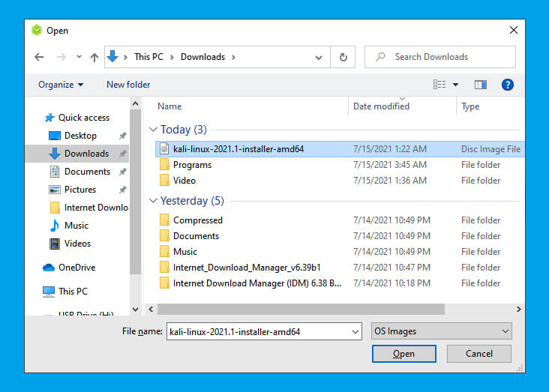Click the file list horizontal scrollbar thumb

(301, 310)
